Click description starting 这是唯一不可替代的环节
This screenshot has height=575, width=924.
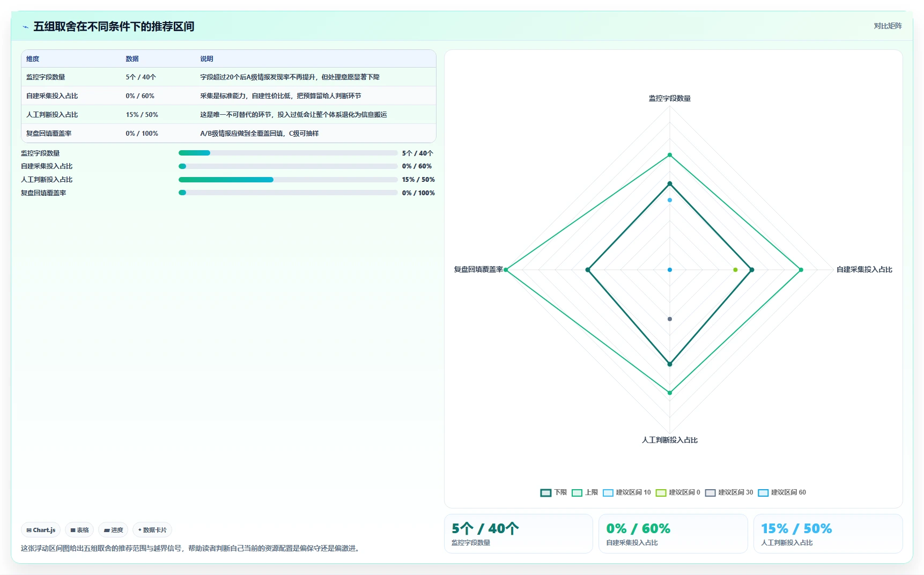[x=293, y=115]
